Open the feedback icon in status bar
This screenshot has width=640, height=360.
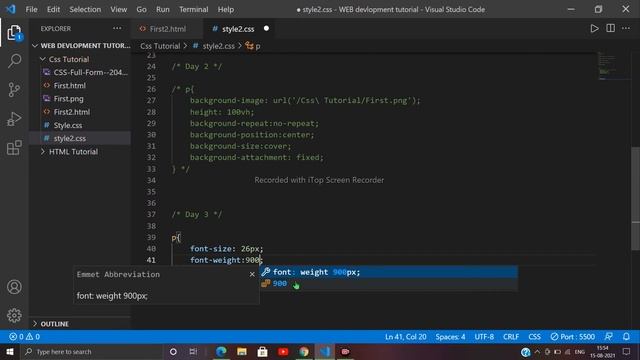click(x=608, y=337)
